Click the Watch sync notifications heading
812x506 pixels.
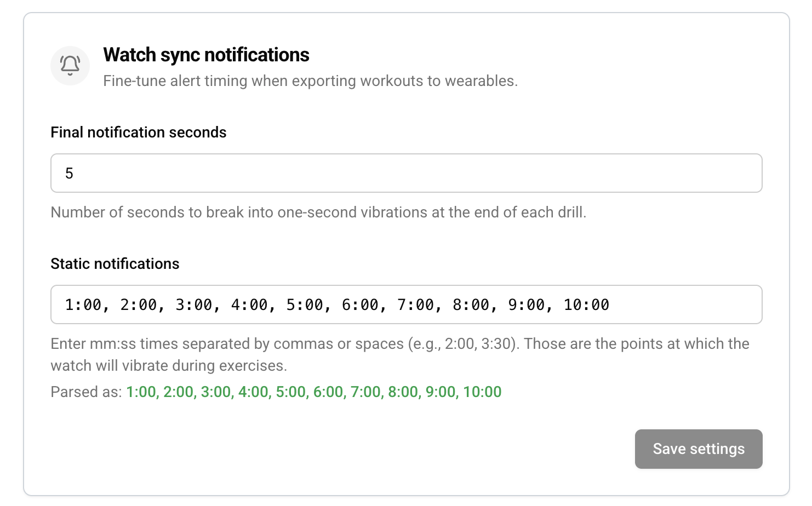205,55
